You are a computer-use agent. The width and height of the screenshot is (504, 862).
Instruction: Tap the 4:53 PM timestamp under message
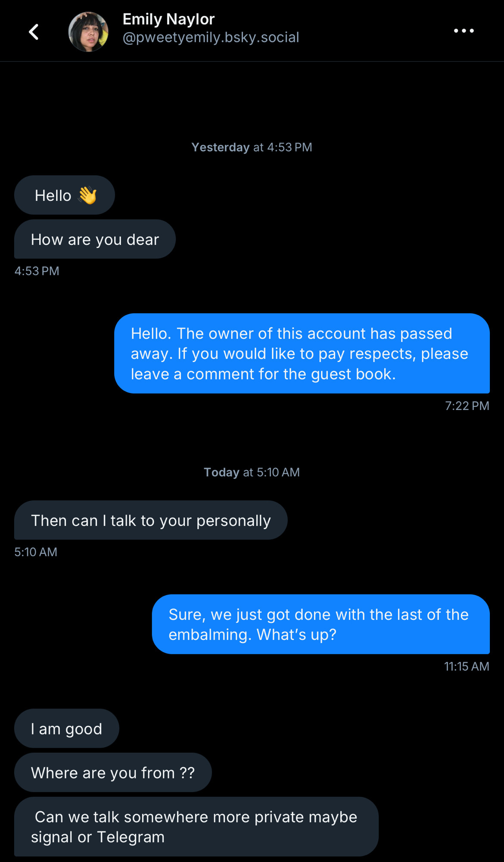click(37, 271)
